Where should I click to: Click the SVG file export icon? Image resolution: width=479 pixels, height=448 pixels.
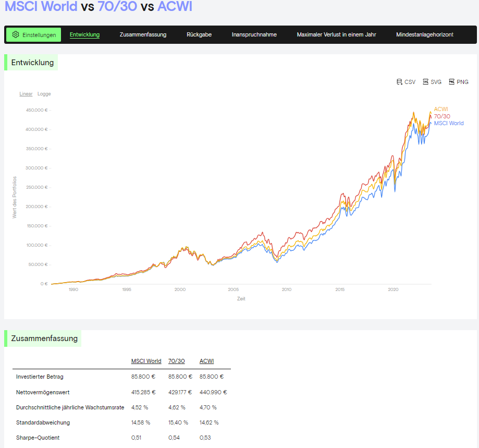coord(425,81)
